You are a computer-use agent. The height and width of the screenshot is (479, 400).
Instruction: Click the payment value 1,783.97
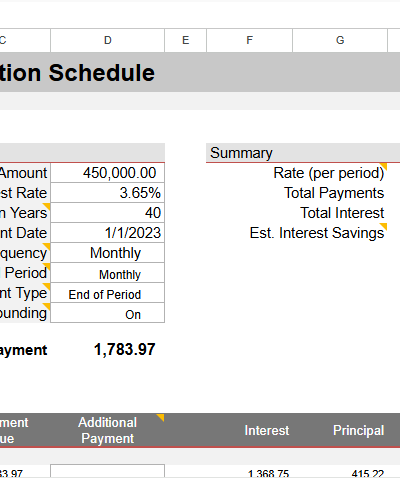click(125, 350)
